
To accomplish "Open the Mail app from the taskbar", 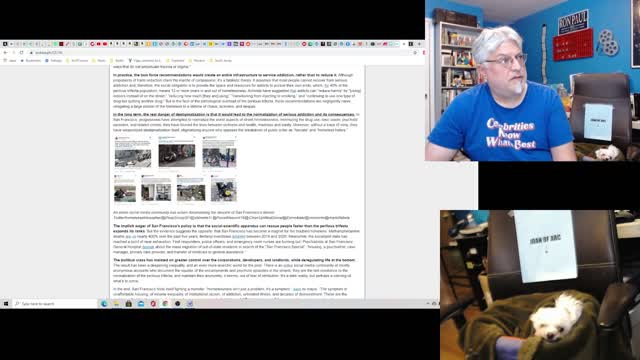I will pos(141,304).
